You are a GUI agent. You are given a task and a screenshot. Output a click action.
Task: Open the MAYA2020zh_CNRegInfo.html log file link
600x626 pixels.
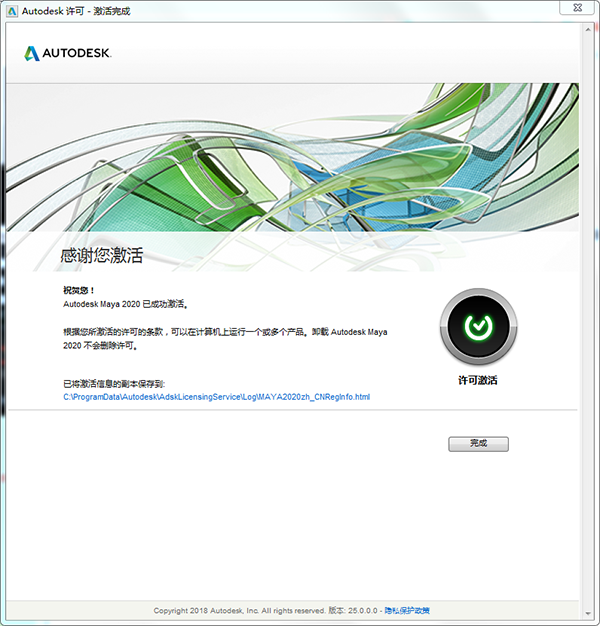[x=216, y=397]
